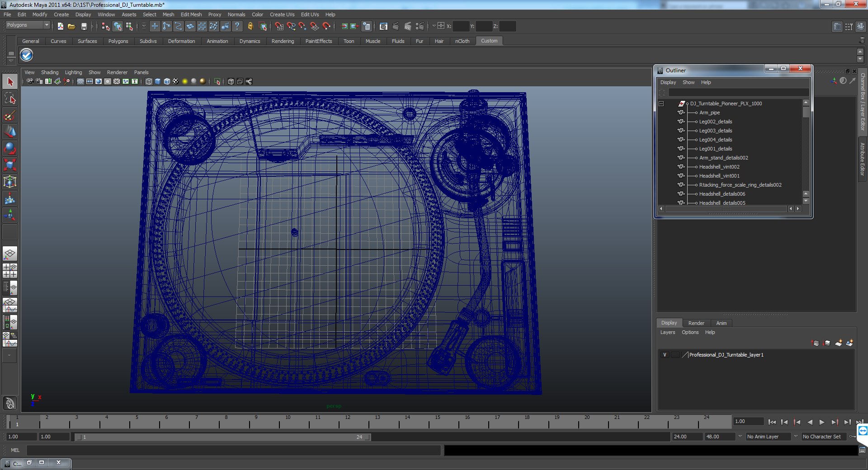
Task: Switch to the Rendering shelf tab
Action: (283, 41)
